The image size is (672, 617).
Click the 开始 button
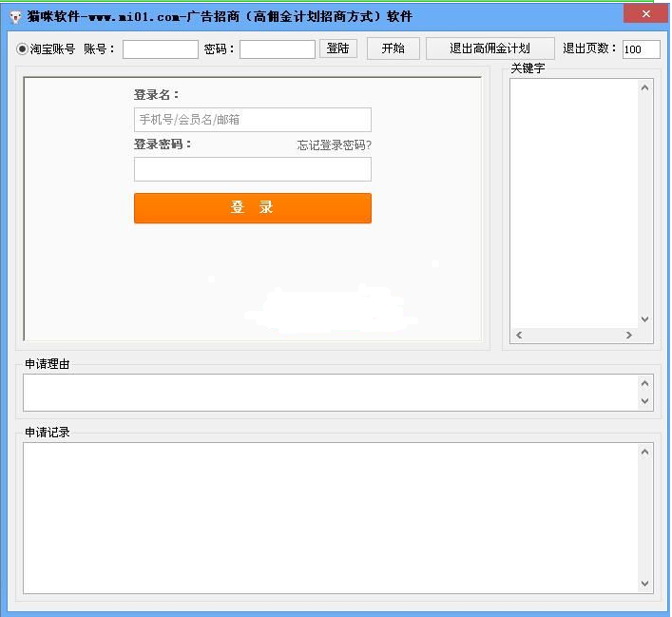click(x=393, y=48)
